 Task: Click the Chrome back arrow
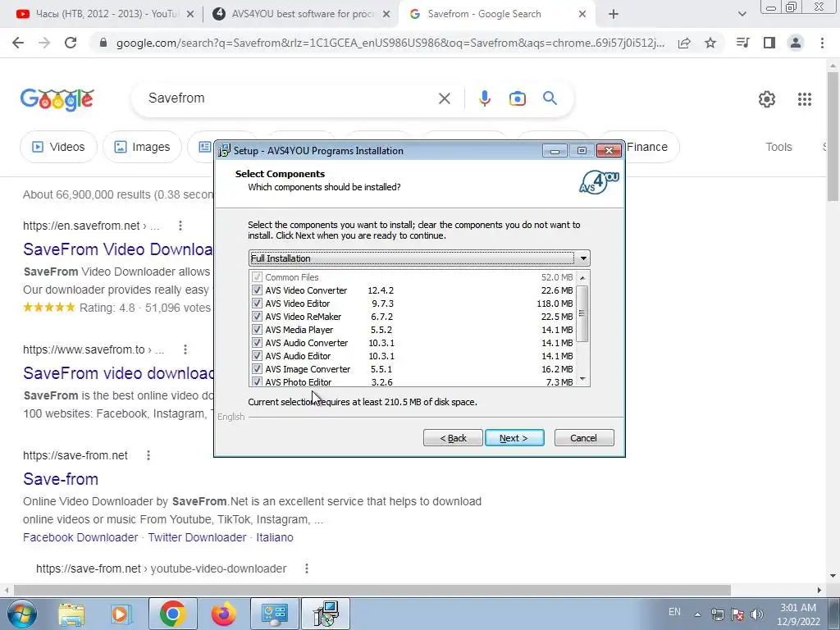pos(18,43)
